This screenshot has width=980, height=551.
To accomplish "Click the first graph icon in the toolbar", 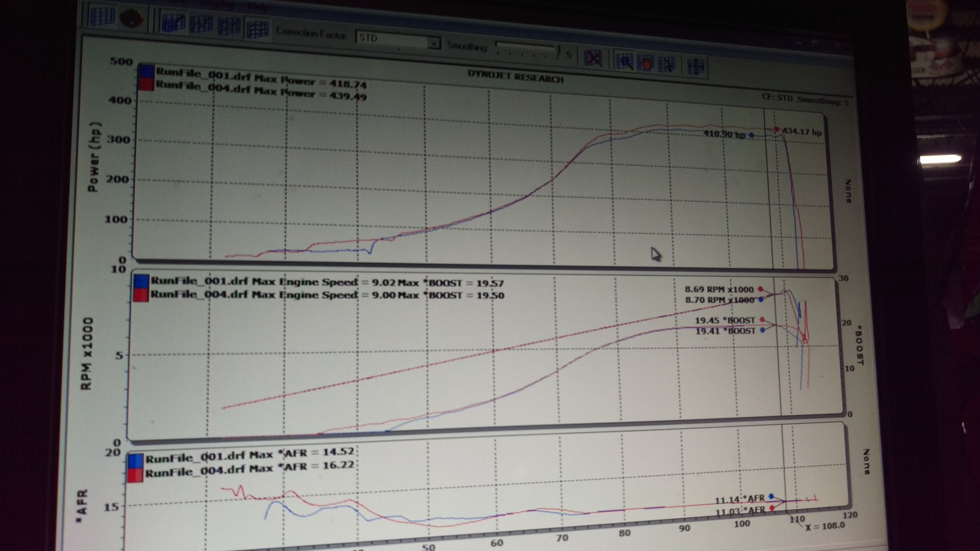I will pos(102,17).
